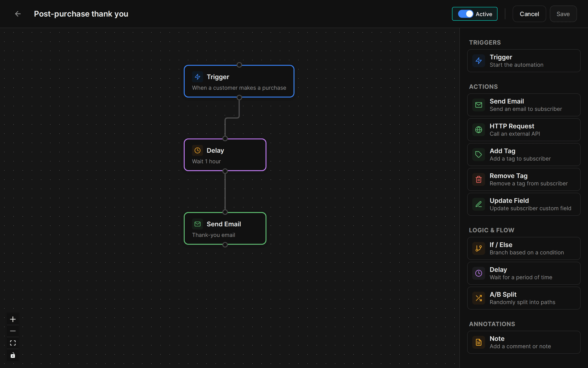The height and width of the screenshot is (368, 588).
Task: Click the HTTP Request globe icon
Action: point(479,130)
